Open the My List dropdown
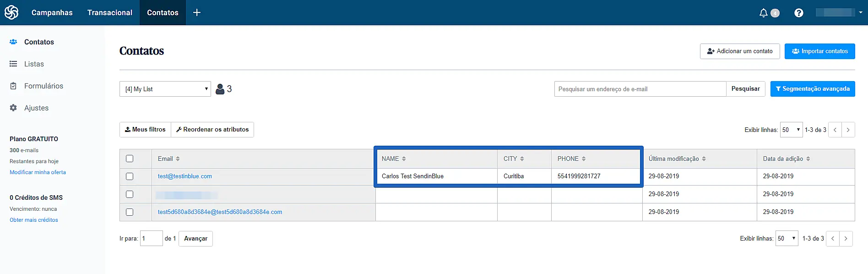 click(x=165, y=89)
